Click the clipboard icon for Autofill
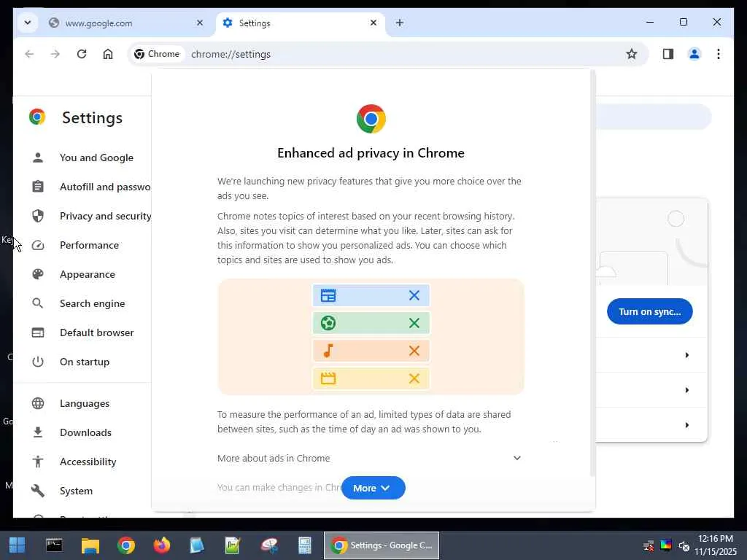747x560 pixels. (38, 187)
